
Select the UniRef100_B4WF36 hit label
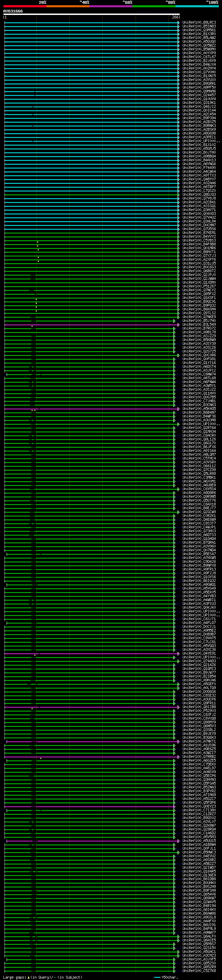click(x=199, y=416)
